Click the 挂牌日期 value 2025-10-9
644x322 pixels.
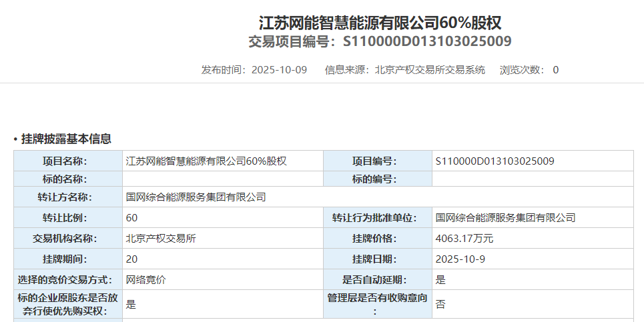[460, 259]
